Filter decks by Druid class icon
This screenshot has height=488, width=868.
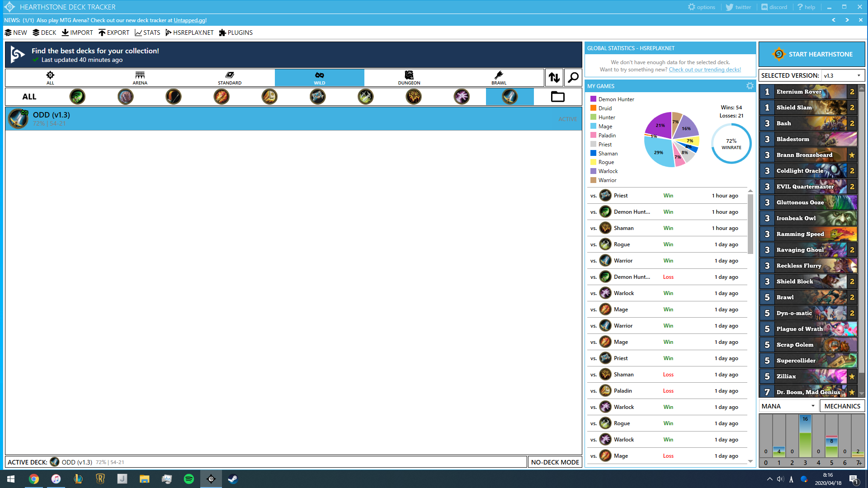point(125,97)
